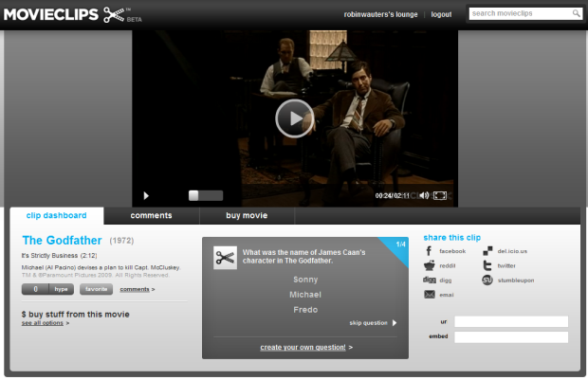Click small play button in player bar

tap(146, 195)
